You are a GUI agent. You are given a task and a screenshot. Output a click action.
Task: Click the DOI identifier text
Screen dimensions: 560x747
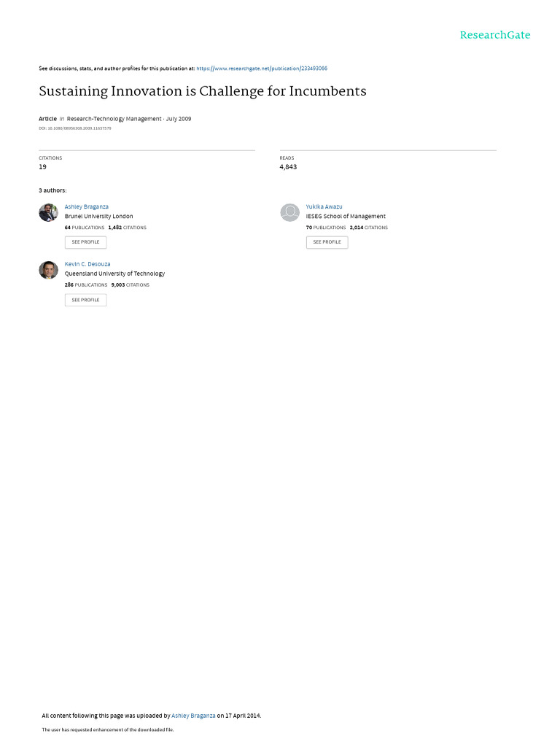tap(75, 128)
